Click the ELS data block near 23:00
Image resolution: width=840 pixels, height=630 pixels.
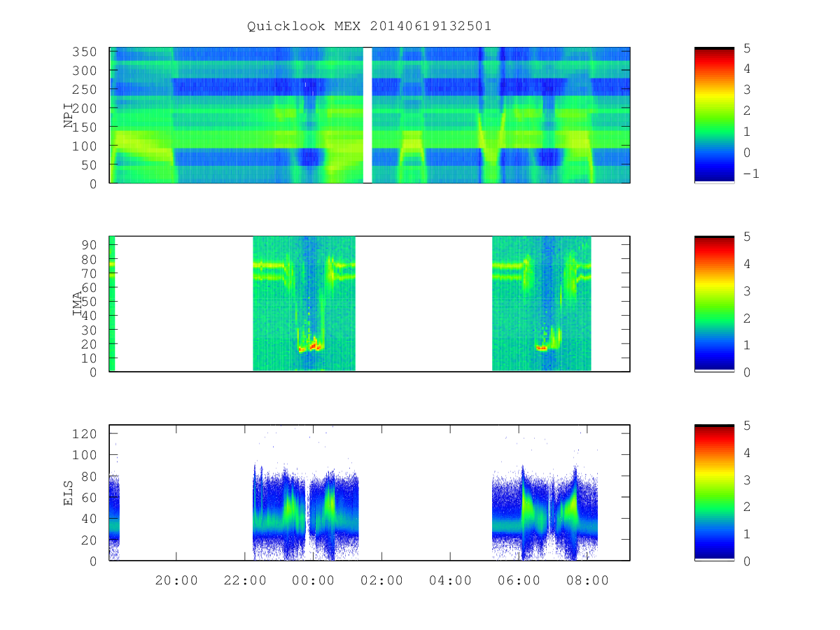pyautogui.click(x=306, y=513)
